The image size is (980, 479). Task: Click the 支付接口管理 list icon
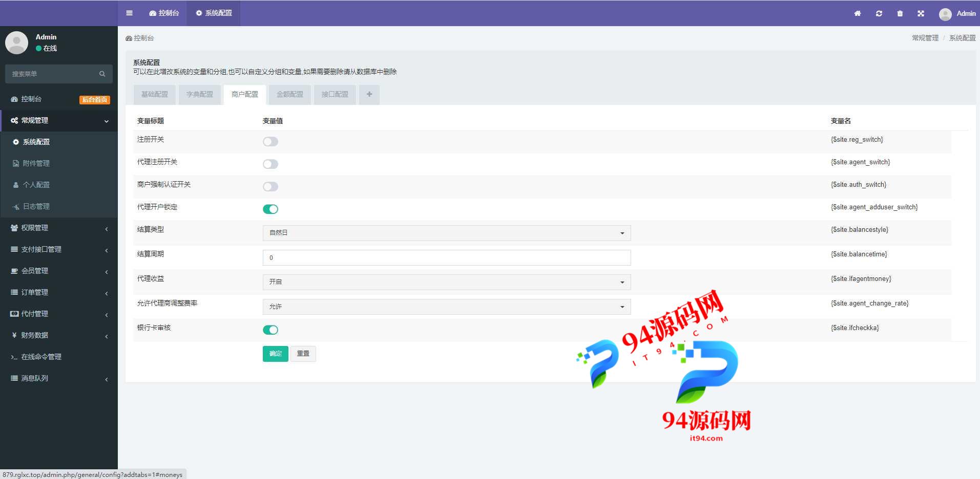(x=14, y=249)
